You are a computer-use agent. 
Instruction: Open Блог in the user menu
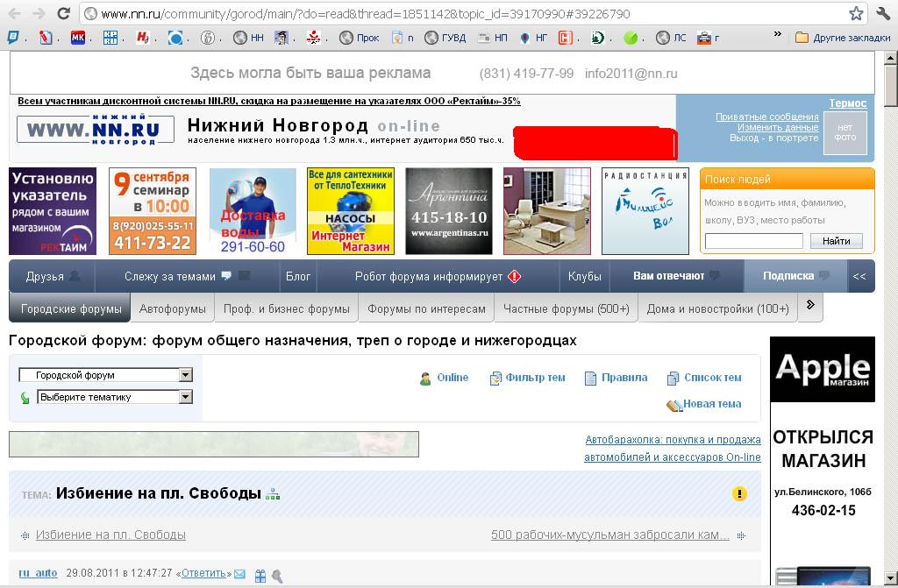click(x=298, y=276)
